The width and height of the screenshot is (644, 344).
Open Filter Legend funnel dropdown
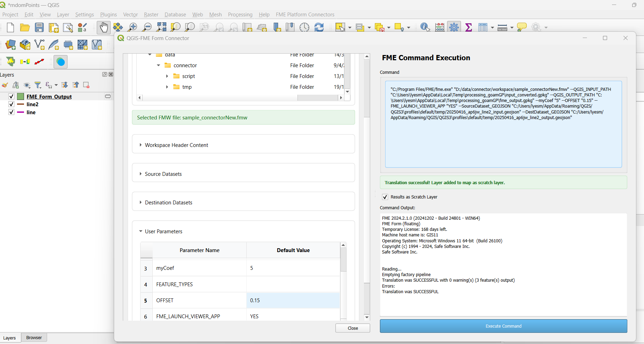coord(38,85)
